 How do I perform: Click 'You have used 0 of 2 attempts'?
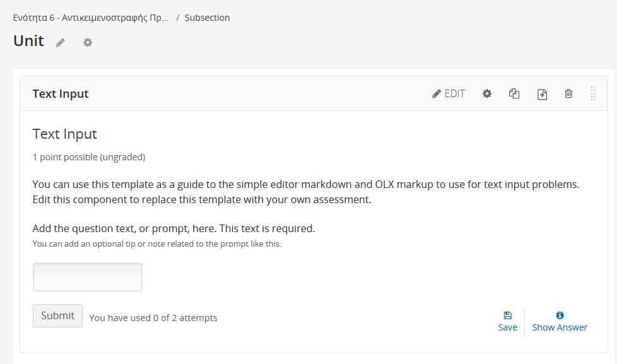[x=153, y=318]
